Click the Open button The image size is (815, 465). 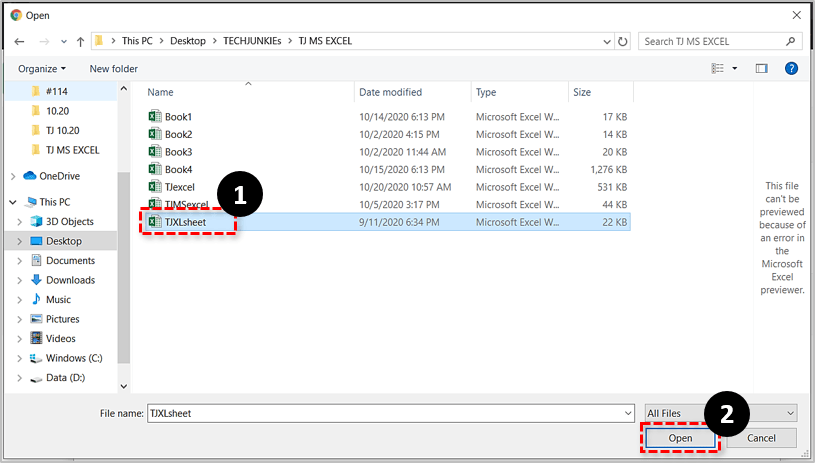pos(680,438)
